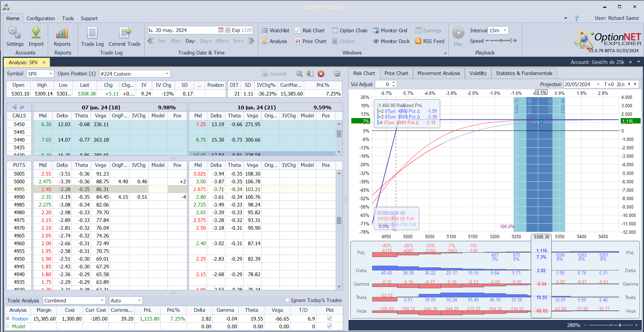This screenshot has height=332, width=644.
Task: Open the Trade Log icon
Action: tap(92, 33)
